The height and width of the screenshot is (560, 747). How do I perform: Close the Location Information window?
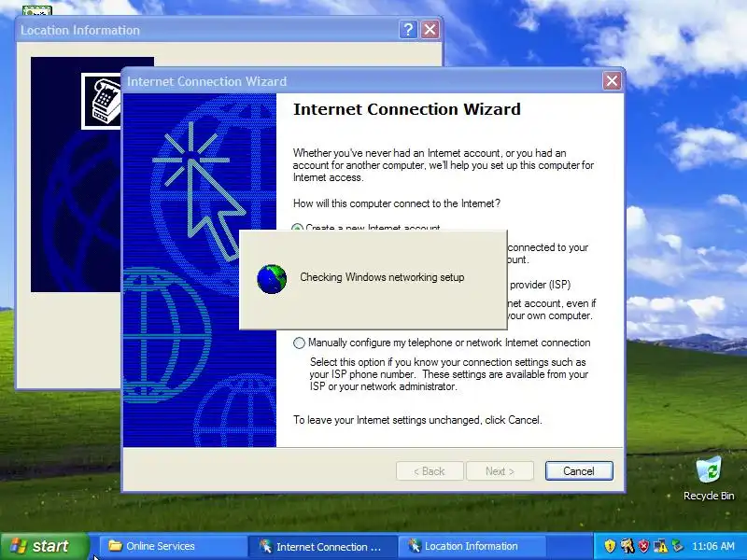430,30
